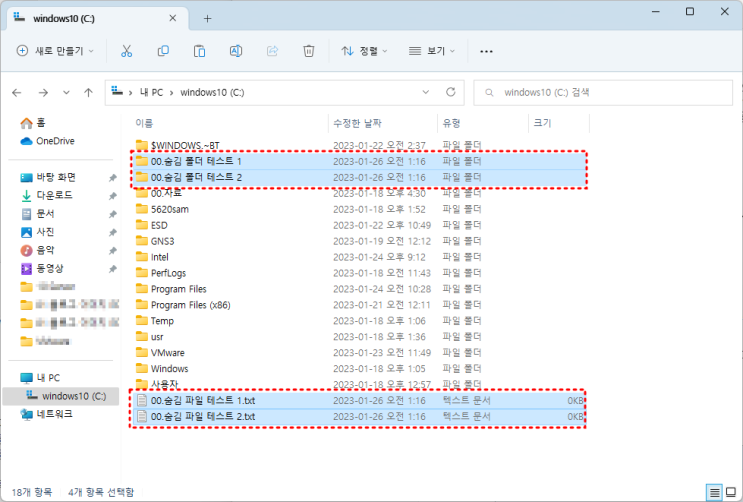
Task: Open 바탕 화면 quick access item
Action: pos(48,177)
